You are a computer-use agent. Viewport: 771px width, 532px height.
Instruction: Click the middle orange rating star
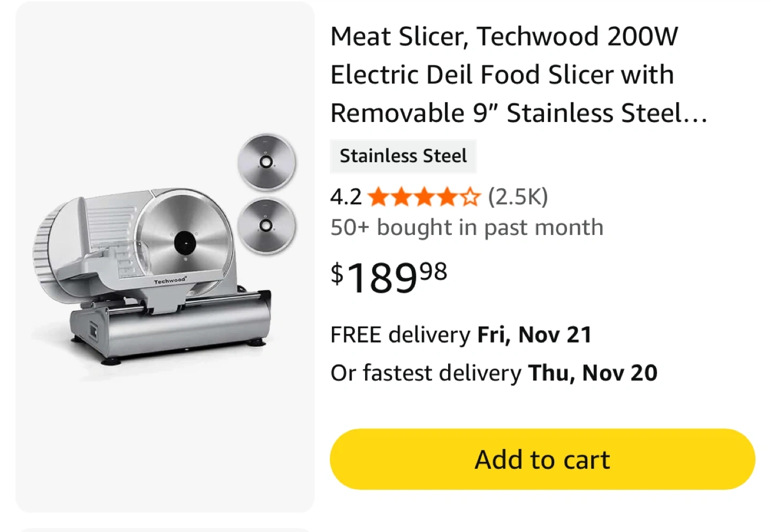coord(425,197)
